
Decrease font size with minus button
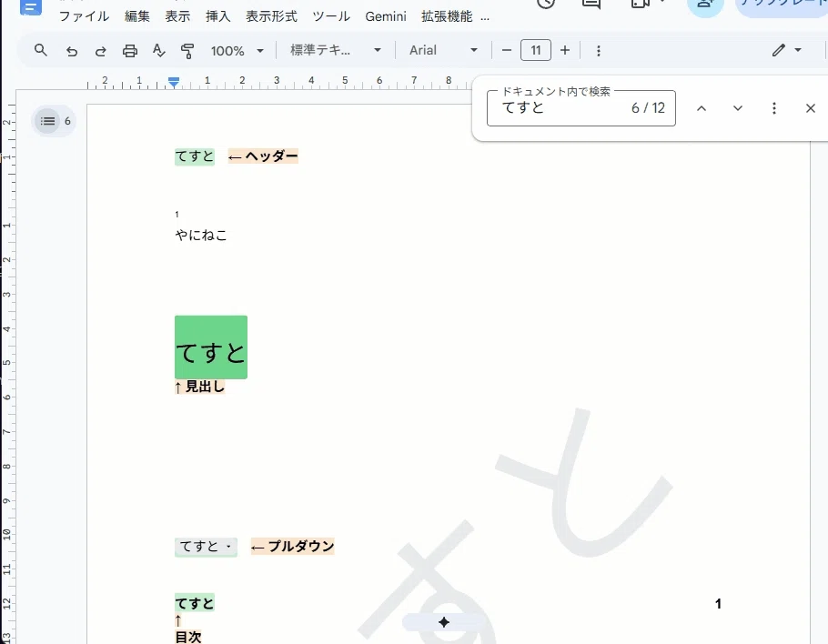pyautogui.click(x=507, y=50)
